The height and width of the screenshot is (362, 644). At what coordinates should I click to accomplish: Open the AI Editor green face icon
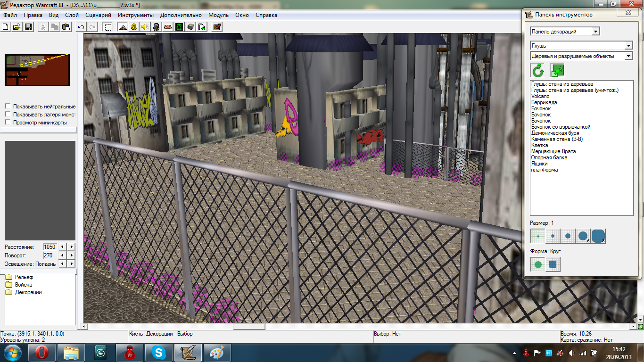[179, 27]
